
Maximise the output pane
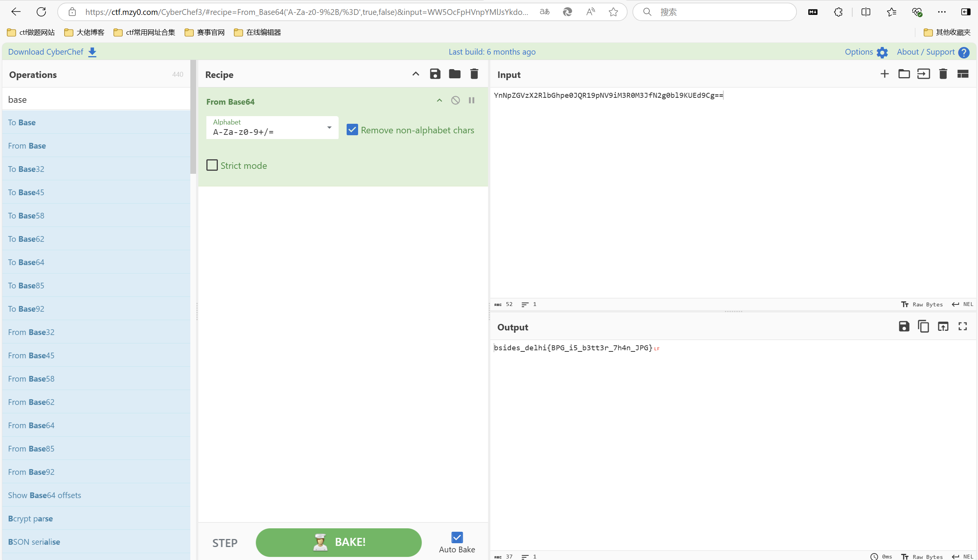(963, 327)
